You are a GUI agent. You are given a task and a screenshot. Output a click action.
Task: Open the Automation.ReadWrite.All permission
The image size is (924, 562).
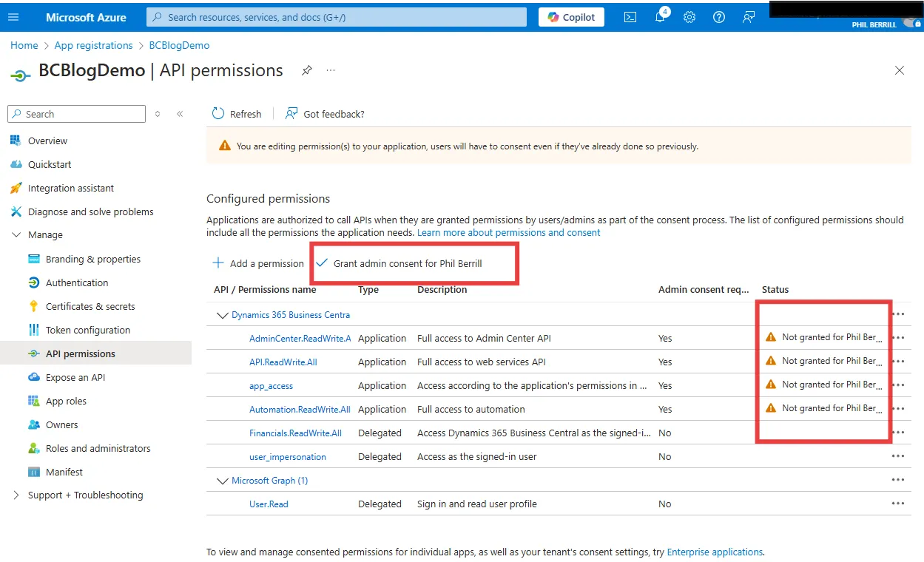[300, 409]
